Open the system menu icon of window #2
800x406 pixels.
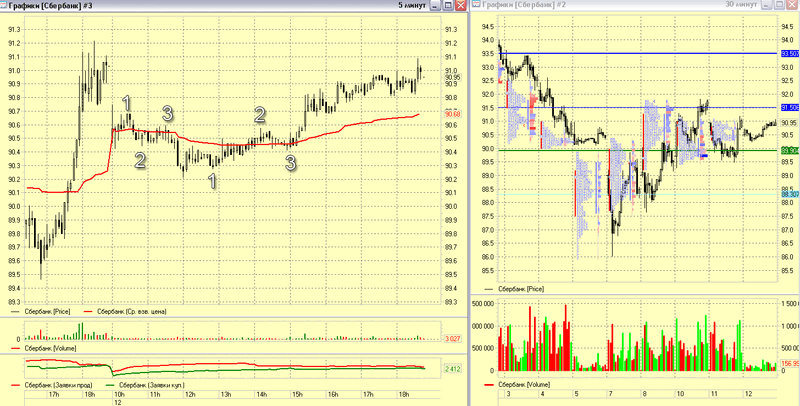coord(476,5)
